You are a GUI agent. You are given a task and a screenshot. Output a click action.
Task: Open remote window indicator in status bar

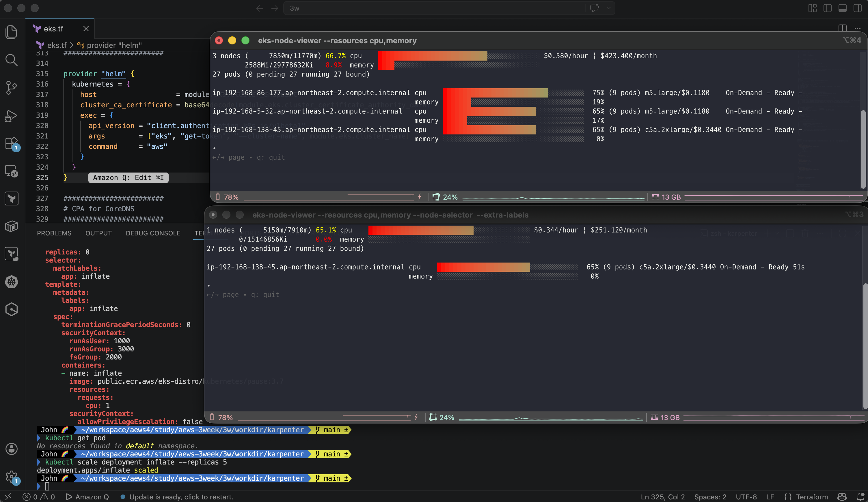click(x=8, y=497)
